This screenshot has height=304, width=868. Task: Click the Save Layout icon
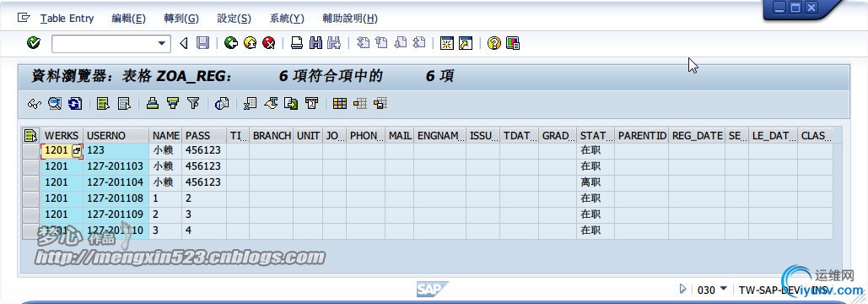click(380, 104)
